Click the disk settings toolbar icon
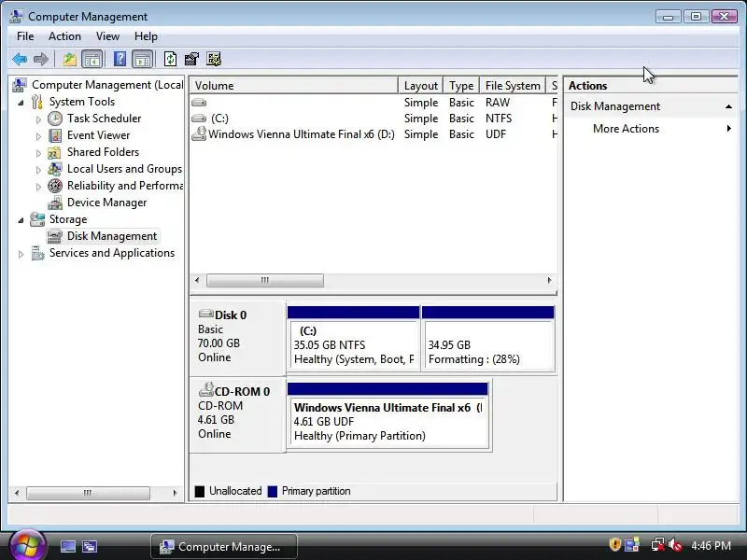Viewport: 747px width, 560px height. [x=214, y=59]
